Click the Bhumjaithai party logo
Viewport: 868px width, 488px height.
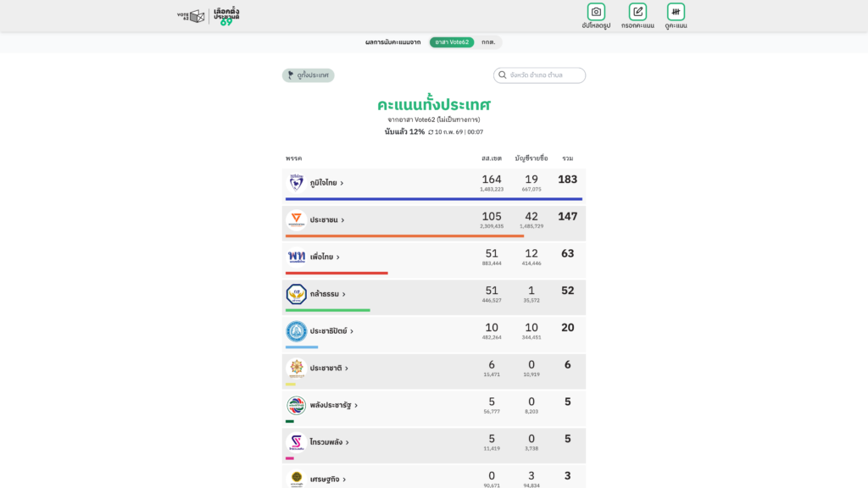click(x=296, y=182)
